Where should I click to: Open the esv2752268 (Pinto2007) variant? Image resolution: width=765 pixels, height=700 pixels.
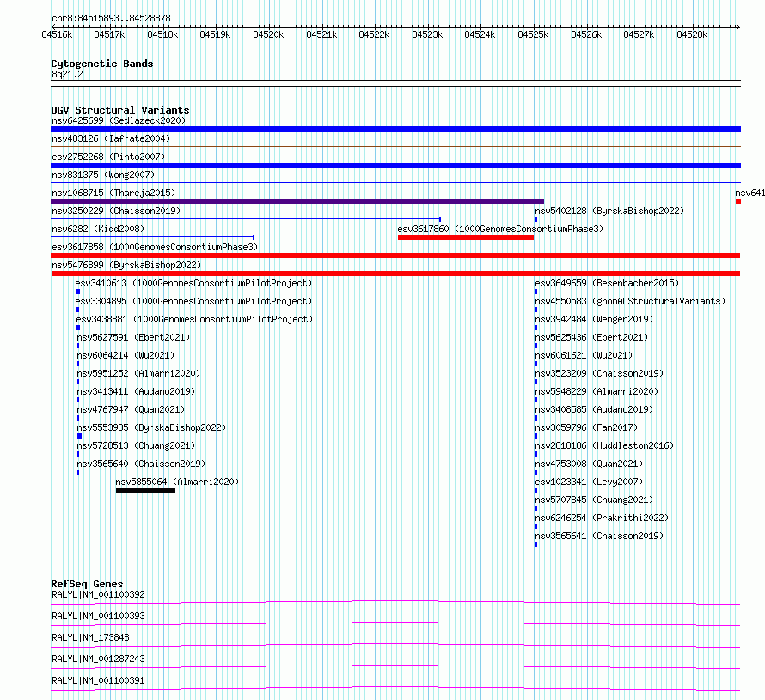[108, 157]
